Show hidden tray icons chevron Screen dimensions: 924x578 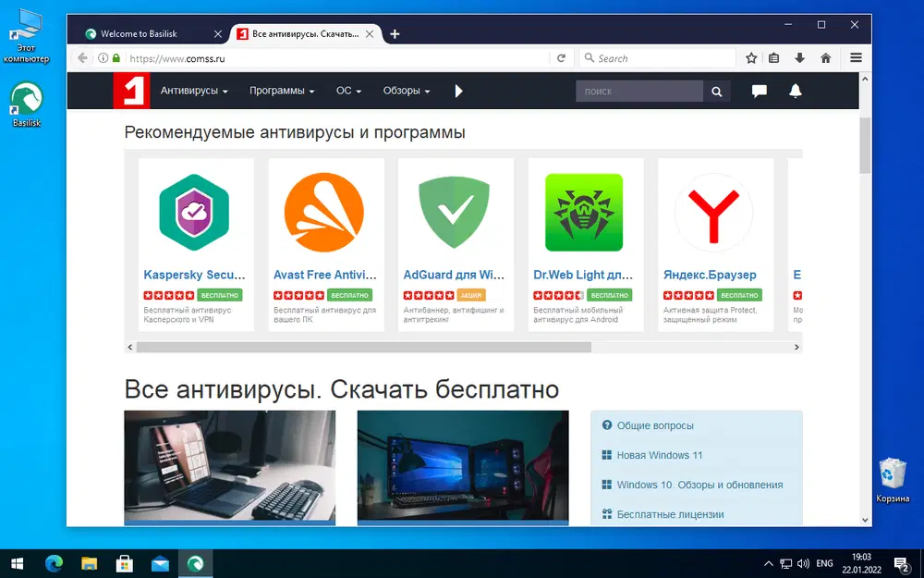tap(769, 564)
